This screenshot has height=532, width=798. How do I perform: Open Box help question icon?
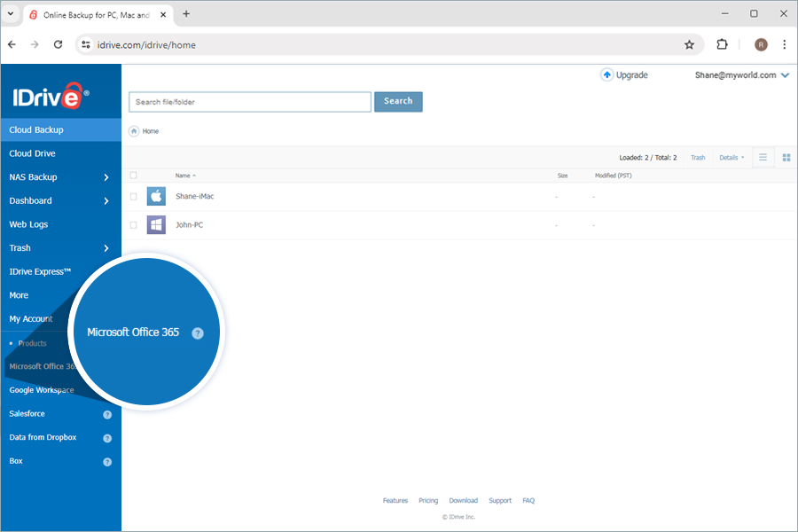pos(107,462)
